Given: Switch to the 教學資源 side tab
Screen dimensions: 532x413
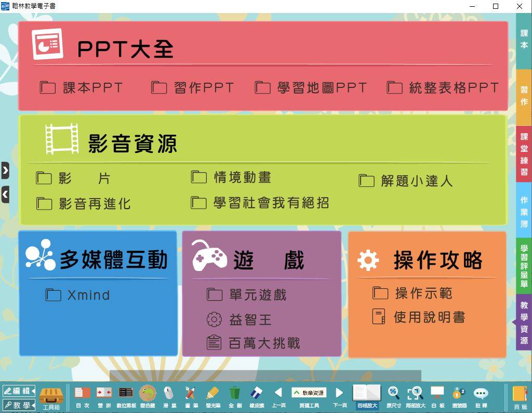Looking at the screenshot, I should [524, 322].
